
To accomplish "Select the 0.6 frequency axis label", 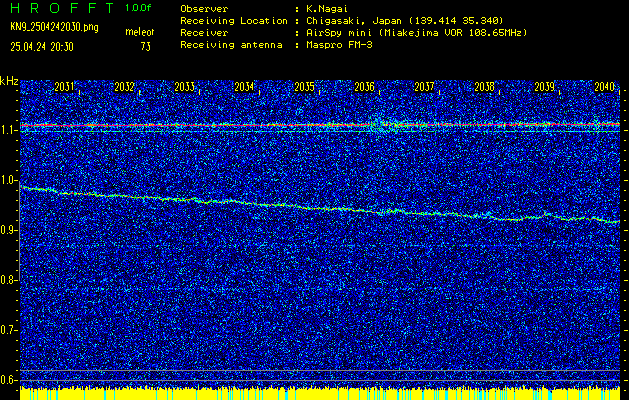I will tap(8, 380).
